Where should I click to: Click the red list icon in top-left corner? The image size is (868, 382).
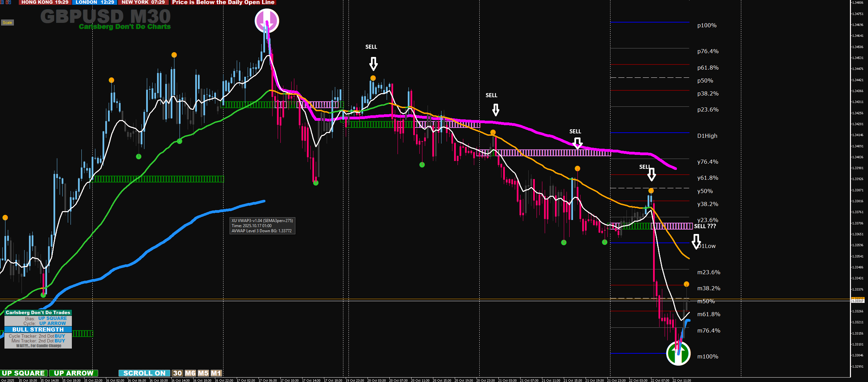[x=2, y=2]
